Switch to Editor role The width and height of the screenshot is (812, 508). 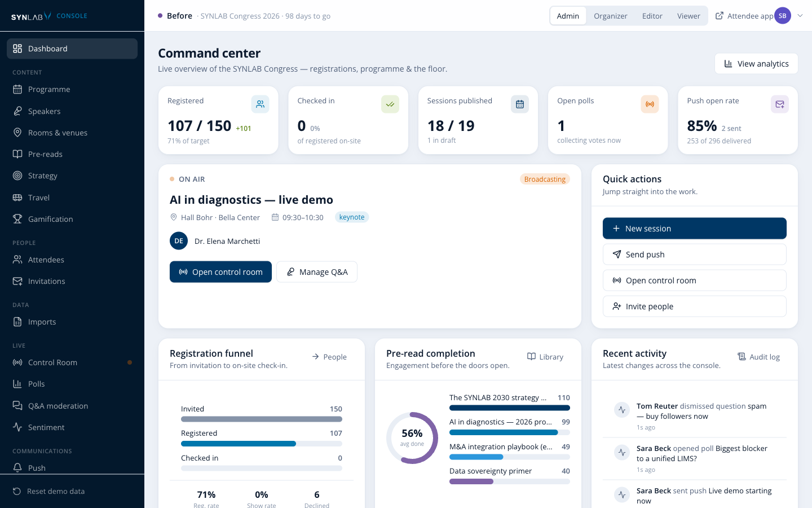pos(652,16)
